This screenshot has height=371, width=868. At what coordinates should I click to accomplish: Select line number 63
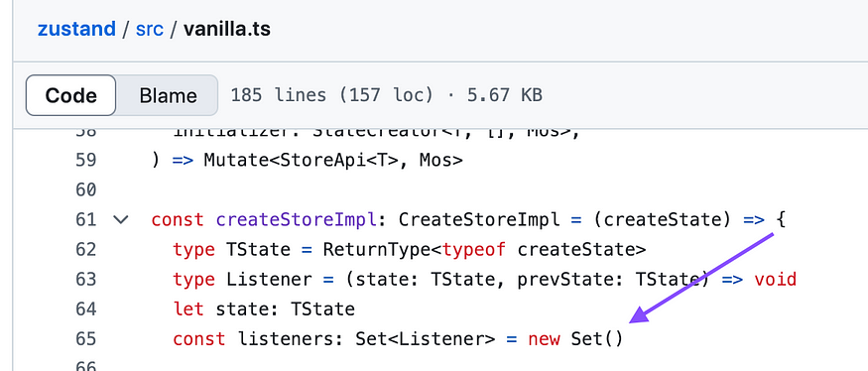(85, 279)
